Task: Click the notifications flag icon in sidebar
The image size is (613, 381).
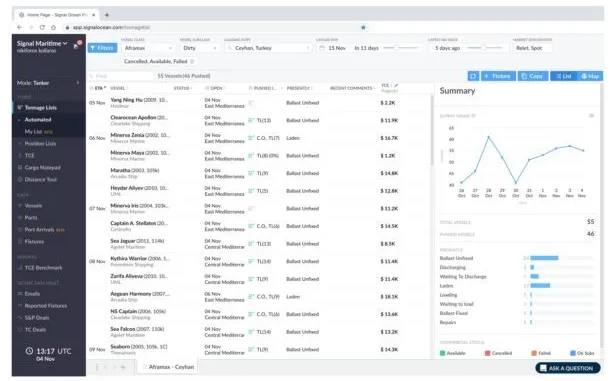Action: (77, 45)
